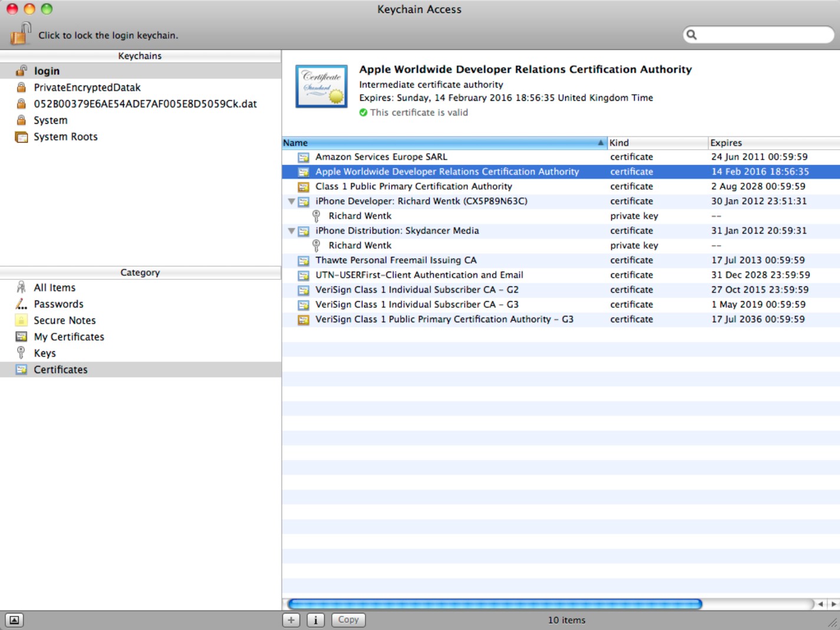Image resolution: width=840 pixels, height=630 pixels.
Task: Open info with the i button
Action: click(316, 620)
